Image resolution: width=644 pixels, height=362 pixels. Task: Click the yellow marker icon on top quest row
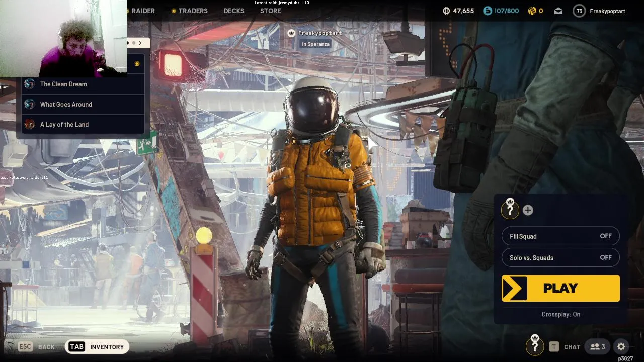click(137, 64)
